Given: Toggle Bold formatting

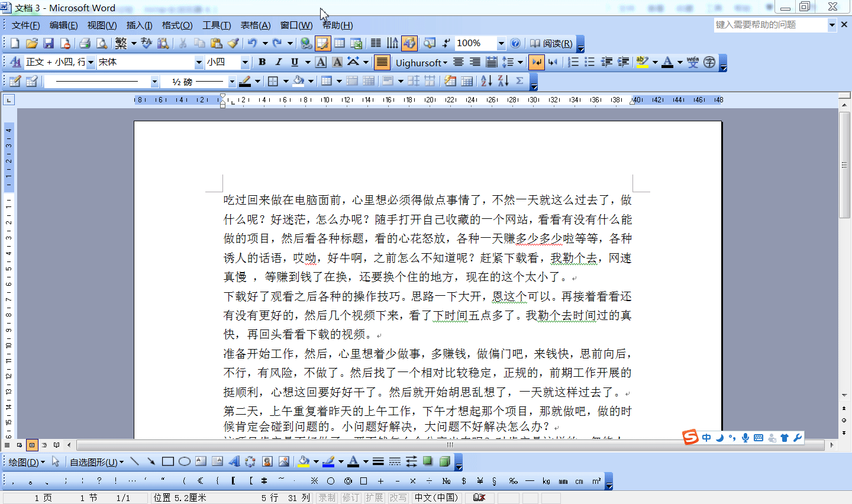Looking at the screenshot, I should pyautogui.click(x=262, y=62).
